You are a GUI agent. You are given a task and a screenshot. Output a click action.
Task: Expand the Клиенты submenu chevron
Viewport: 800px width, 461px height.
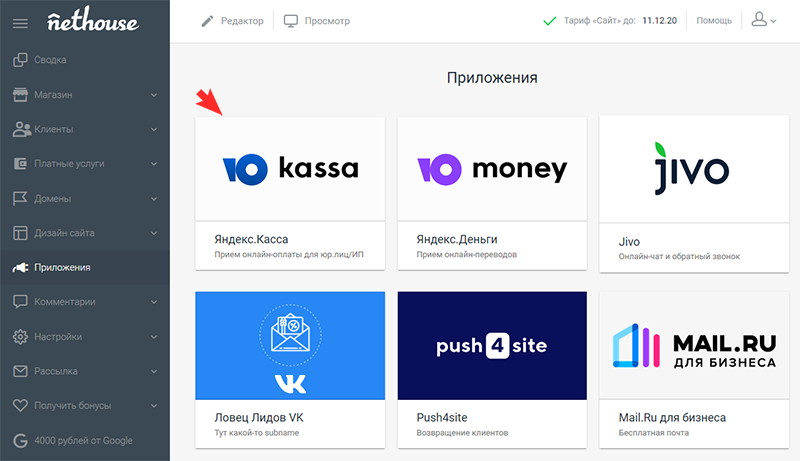154,130
